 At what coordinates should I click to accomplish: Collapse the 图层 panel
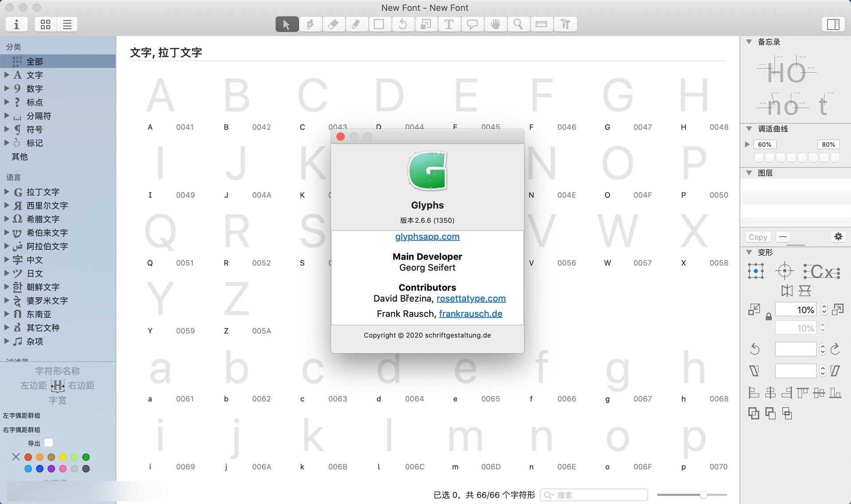(x=749, y=173)
